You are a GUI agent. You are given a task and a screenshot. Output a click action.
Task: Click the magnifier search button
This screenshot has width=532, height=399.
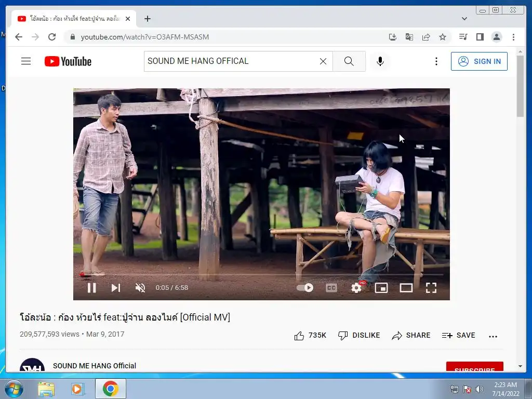tap(349, 61)
